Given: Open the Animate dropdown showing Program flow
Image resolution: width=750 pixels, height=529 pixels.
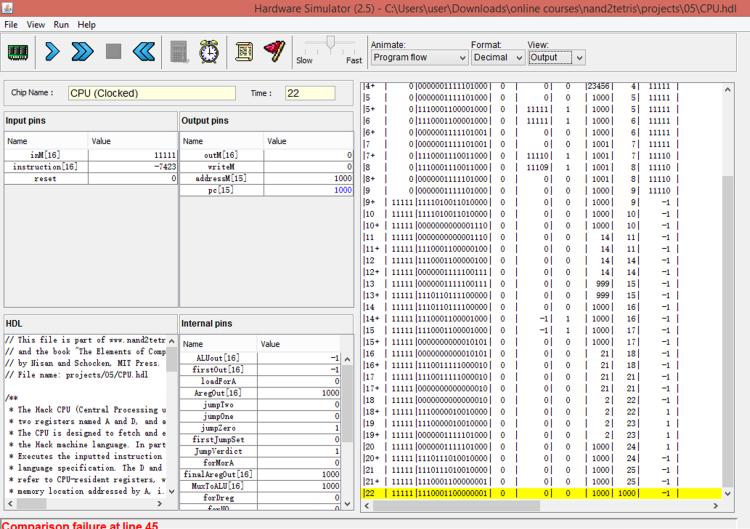Looking at the screenshot, I should coord(419,57).
